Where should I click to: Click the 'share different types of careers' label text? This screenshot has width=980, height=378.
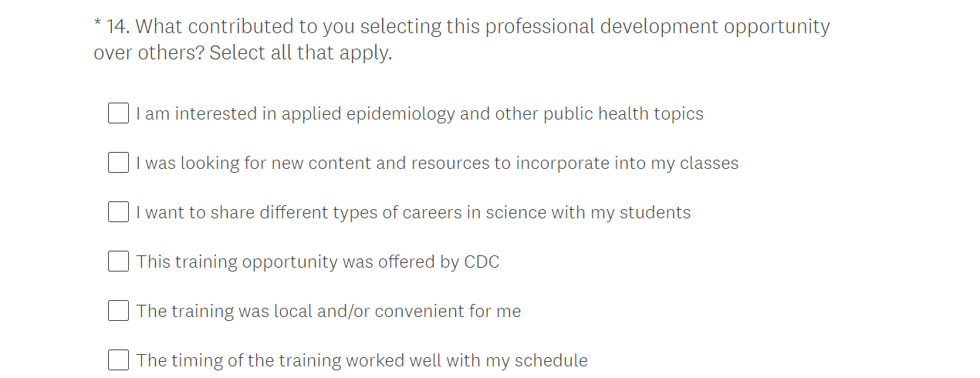[x=413, y=213]
